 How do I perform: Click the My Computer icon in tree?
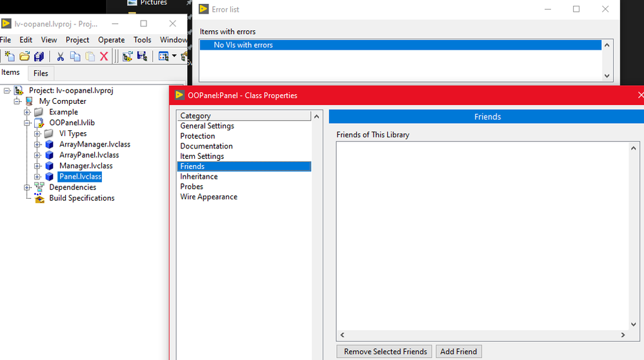point(29,101)
